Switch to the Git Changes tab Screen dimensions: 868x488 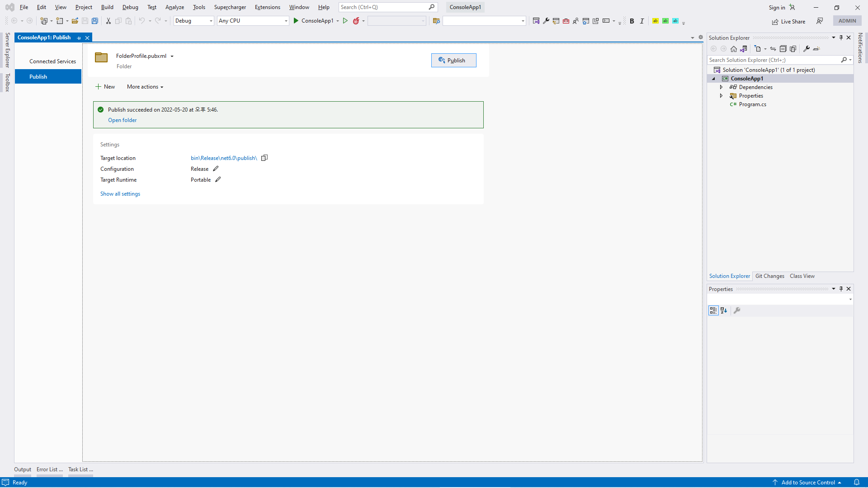pos(769,276)
